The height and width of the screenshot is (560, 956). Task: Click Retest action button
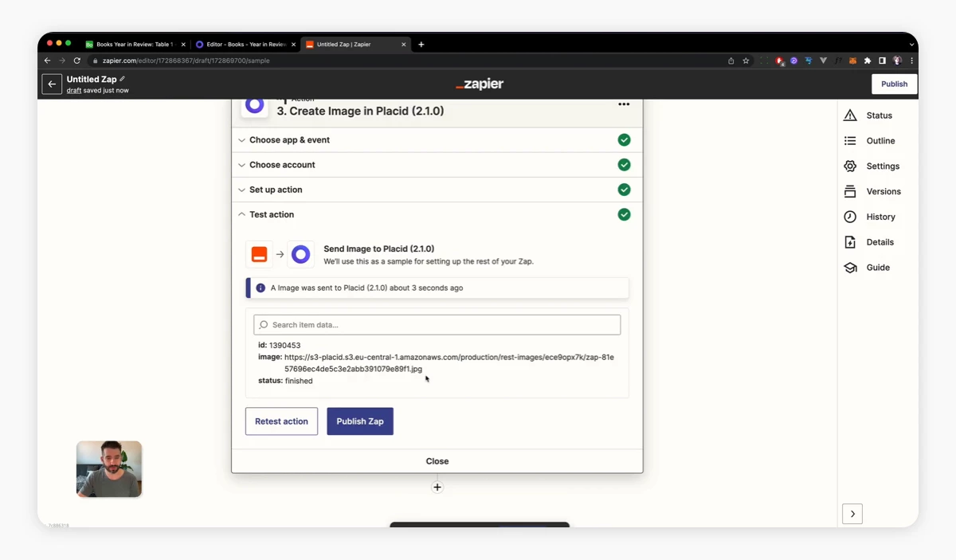coord(281,421)
